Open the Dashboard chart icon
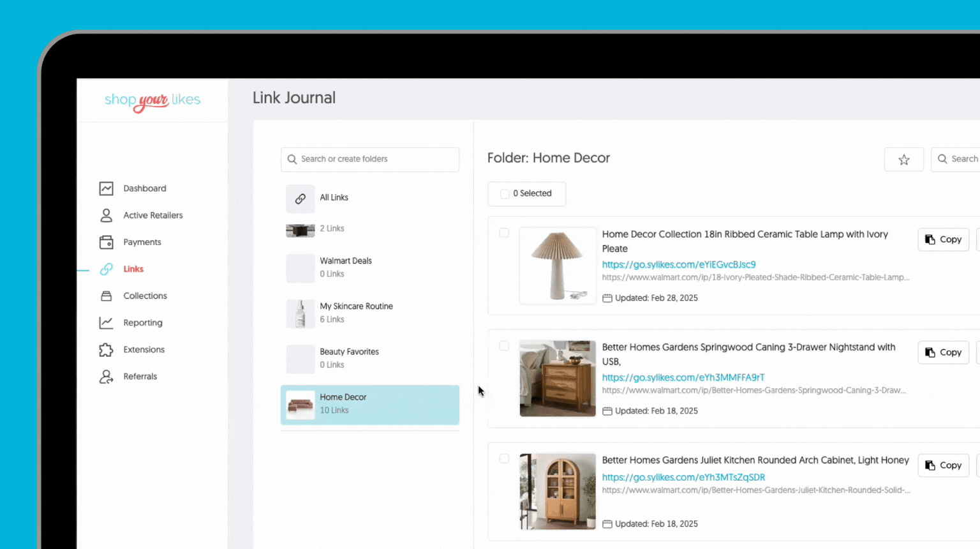Image resolution: width=980 pixels, height=549 pixels. coord(107,188)
